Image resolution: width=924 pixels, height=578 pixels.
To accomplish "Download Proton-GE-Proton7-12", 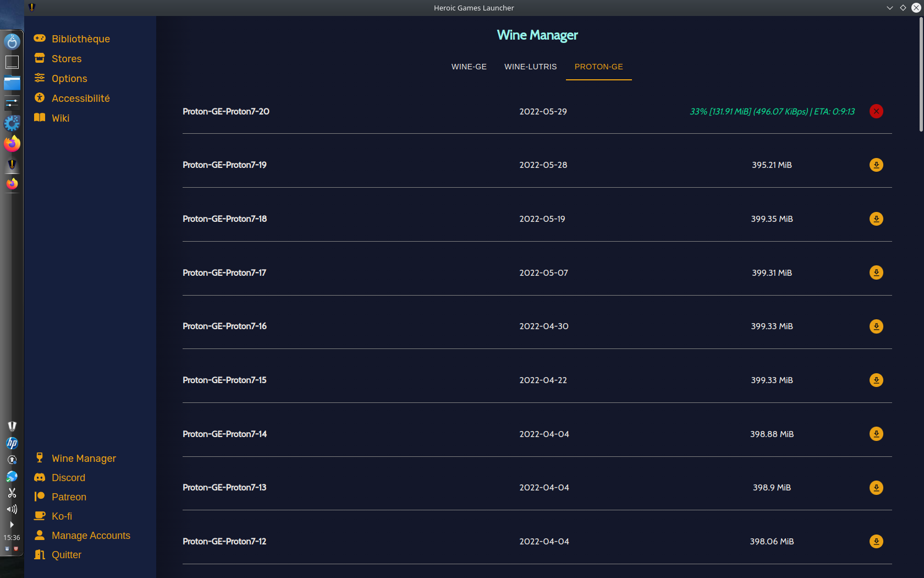I will 876,542.
